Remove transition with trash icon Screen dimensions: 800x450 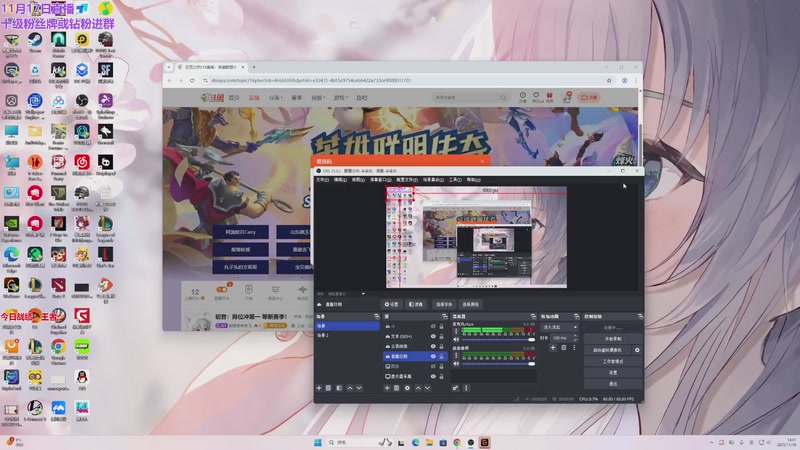tap(564, 348)
